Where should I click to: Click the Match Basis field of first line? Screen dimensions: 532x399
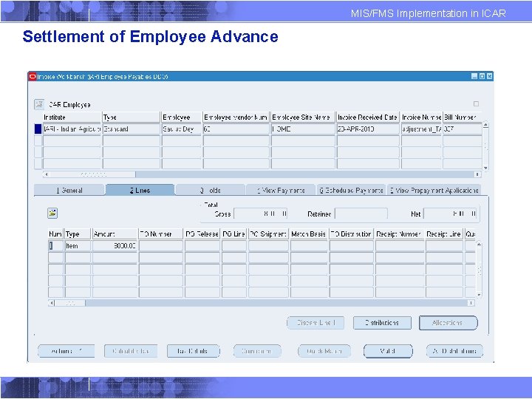[309, 245]
